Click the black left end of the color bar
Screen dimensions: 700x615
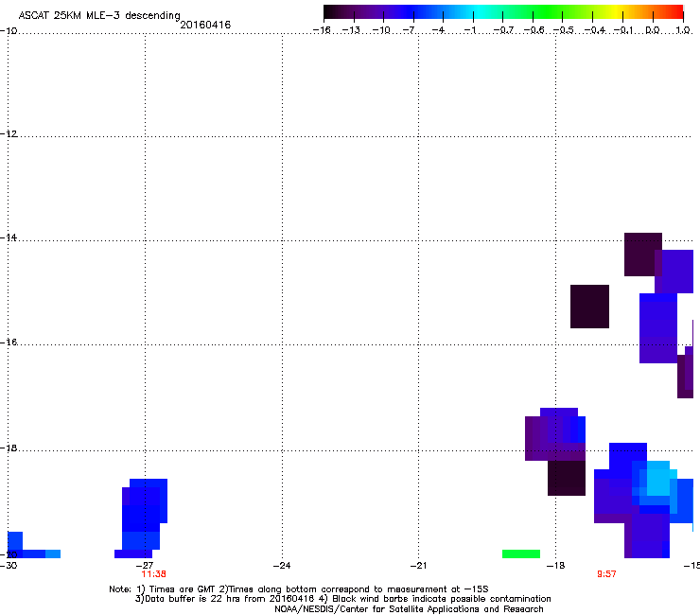pos(330,12)
